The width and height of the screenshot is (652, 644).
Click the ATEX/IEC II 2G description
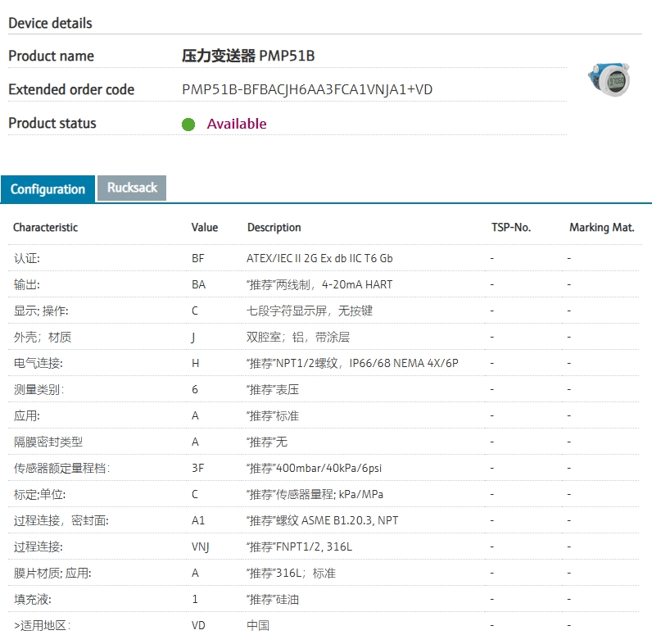(319, 258)
